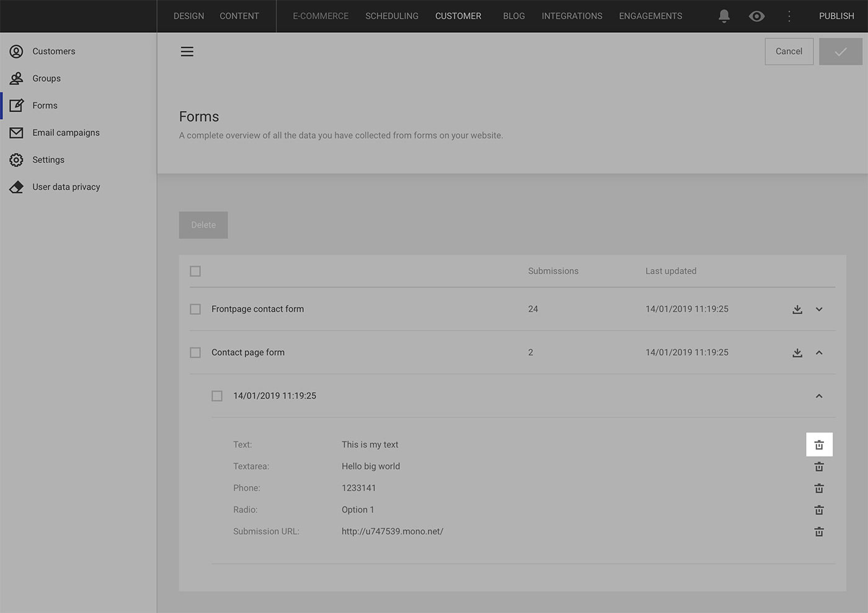Collapse the Contact page form row

tap(819, 352)
